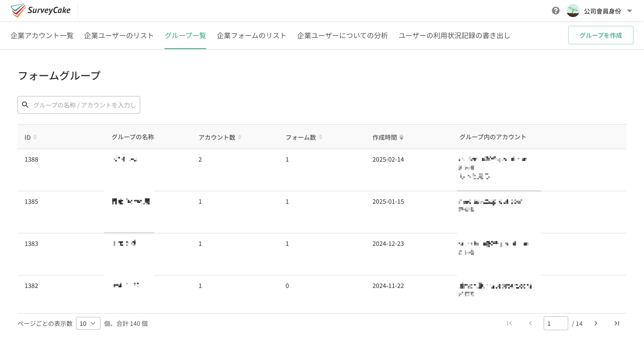Click the グループの名称 column header
The image size is (644, 350).
[133, 137]
